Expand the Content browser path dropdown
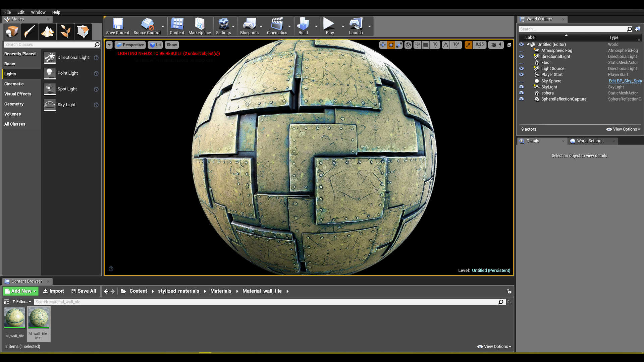This screenshot has height=362, width=644. 287,291
